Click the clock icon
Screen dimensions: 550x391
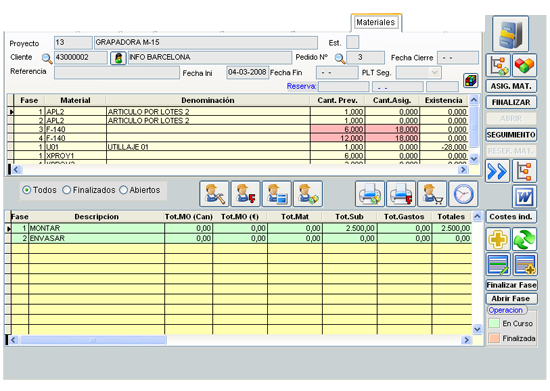[463, 194]
